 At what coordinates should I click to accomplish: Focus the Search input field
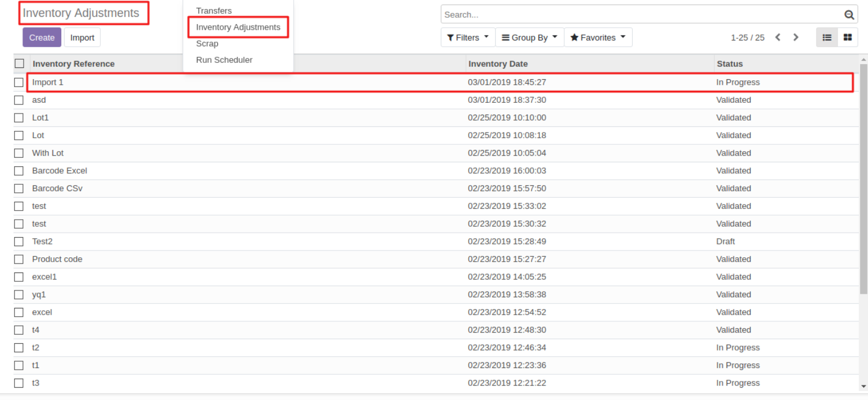640,15
